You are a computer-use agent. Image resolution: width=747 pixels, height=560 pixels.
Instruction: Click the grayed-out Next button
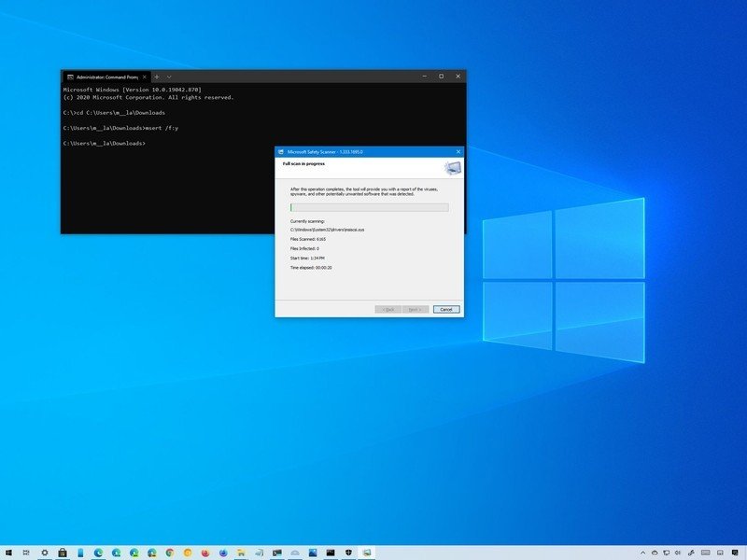(414, 309)
